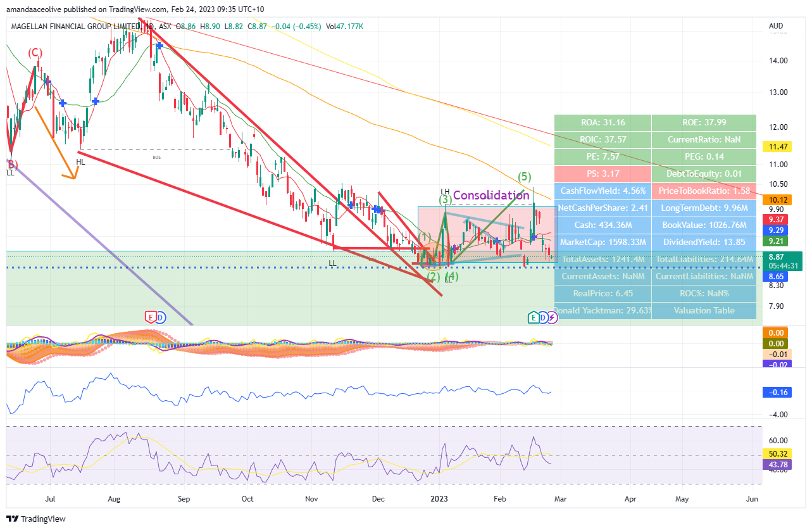Screen dimensions: 812x530
Task: Select the TotalAssets: 1241.4M cell
Action: (x=602, y=259)
